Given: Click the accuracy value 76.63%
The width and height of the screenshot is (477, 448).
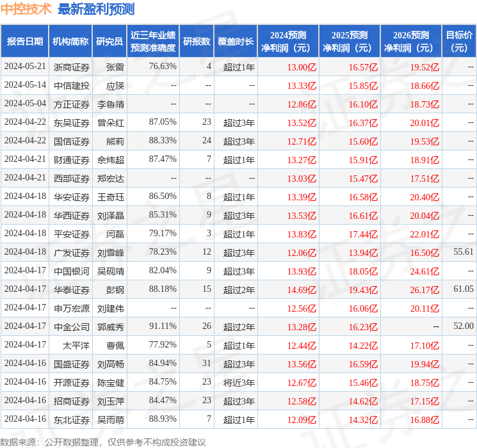Looking at the screenshot, I should pos(163,66).
